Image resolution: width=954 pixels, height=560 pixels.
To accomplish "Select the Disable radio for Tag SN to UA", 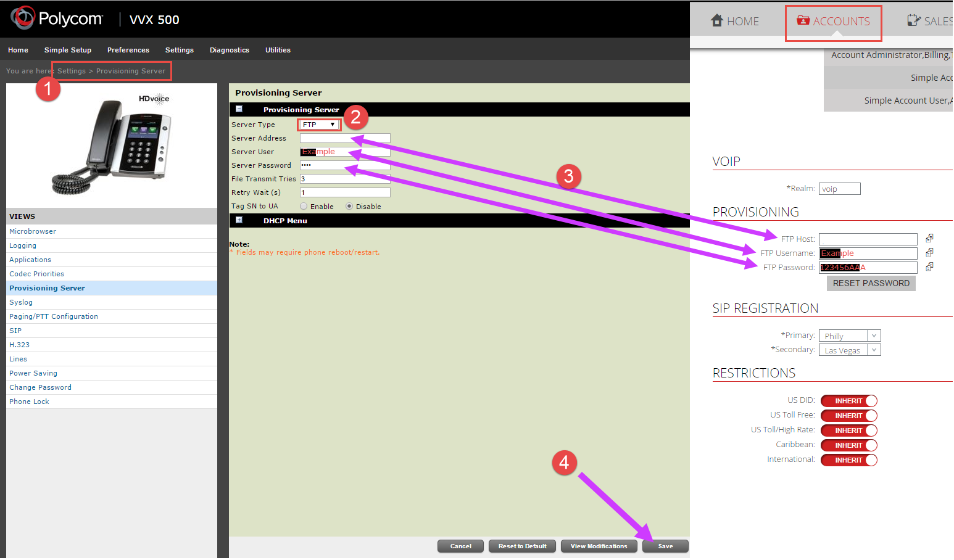I will [349, 206].
